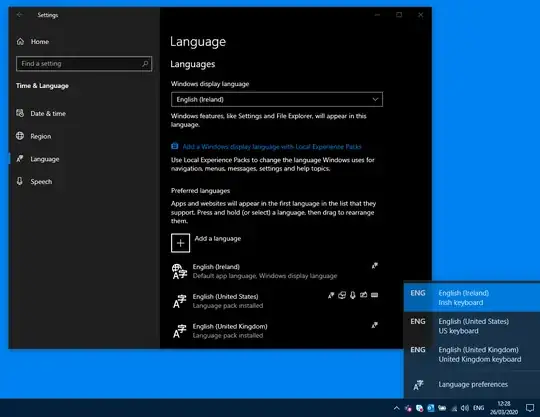Screen dimensions: 540x417
Task: Switch to English (Ireland) Irish keyboard
Action: click(472, 298)
